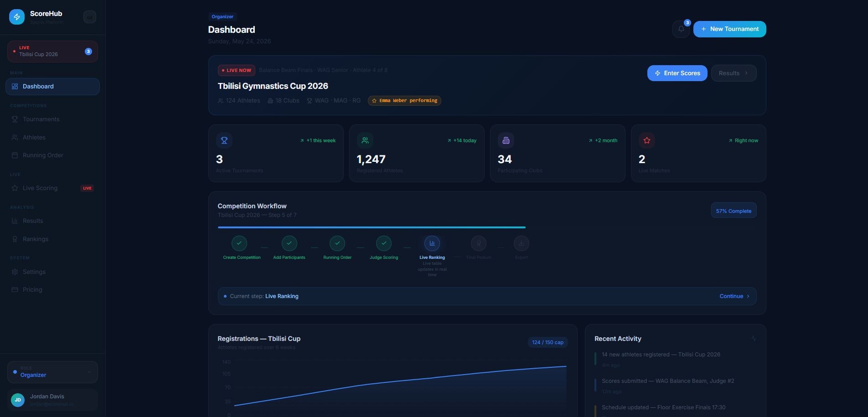Select Running Order in the sidebar

(x=52, y=155)
